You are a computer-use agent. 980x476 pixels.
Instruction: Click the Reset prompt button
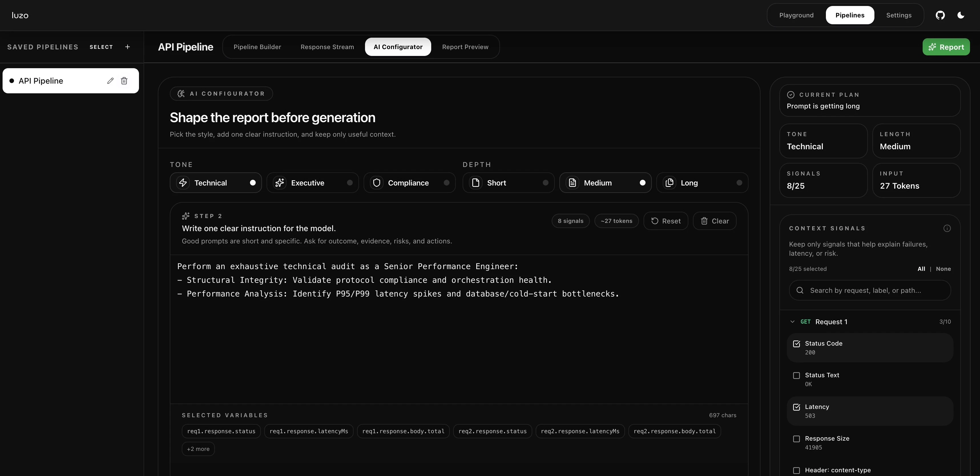(x=666, y=221)
